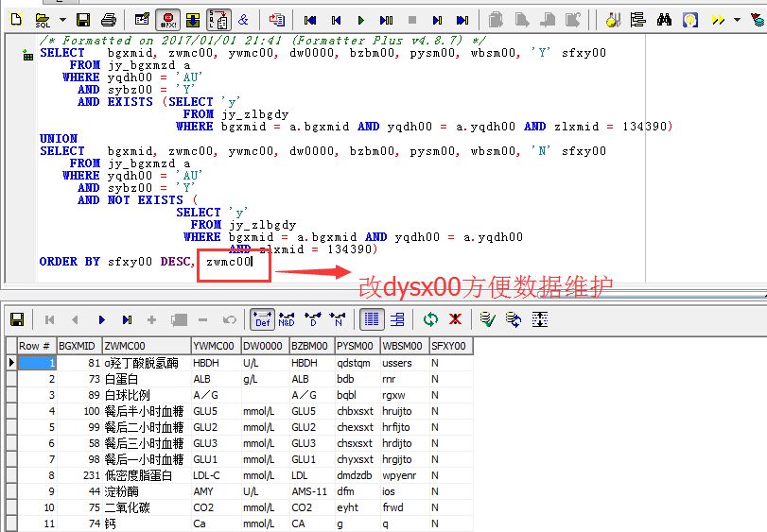Place cursor at zwmc00 in ORDER BY
767x532 pixels.
point(229,262)
